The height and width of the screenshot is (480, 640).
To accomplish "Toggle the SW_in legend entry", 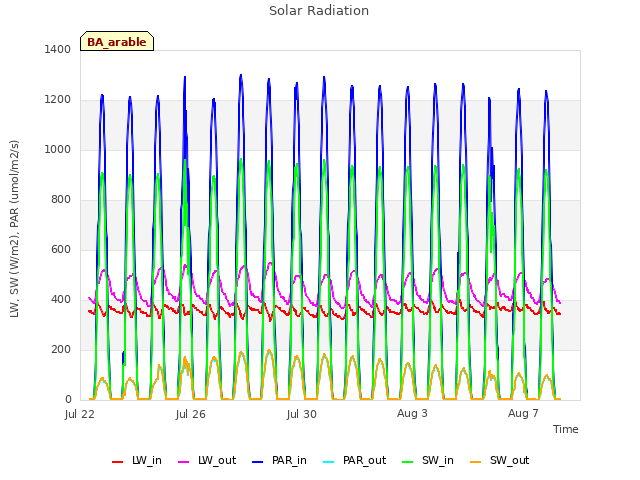I will [x=428, y=460].
